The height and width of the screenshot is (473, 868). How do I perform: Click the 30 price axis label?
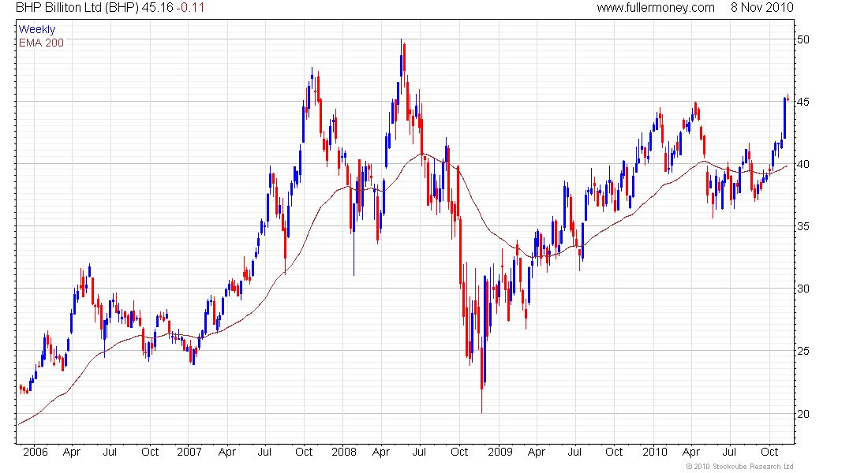[x=803, y=289]
